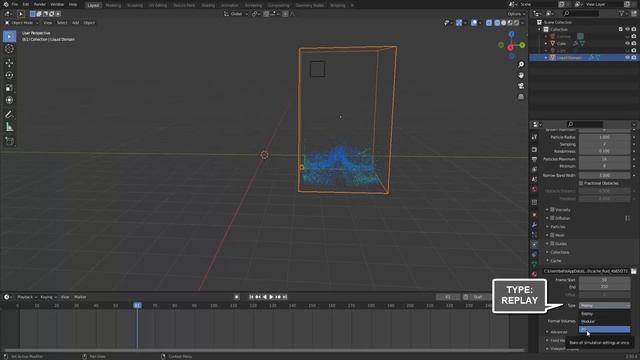Viewport: 640px width, 360px height.
Task: Select the Annotate pencil tool
Action: [9, 115]
